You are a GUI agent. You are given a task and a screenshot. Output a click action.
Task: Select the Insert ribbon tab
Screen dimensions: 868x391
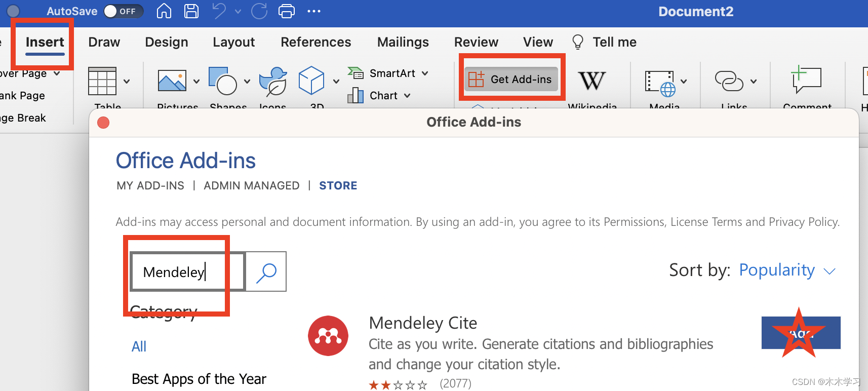coord(45,42)
